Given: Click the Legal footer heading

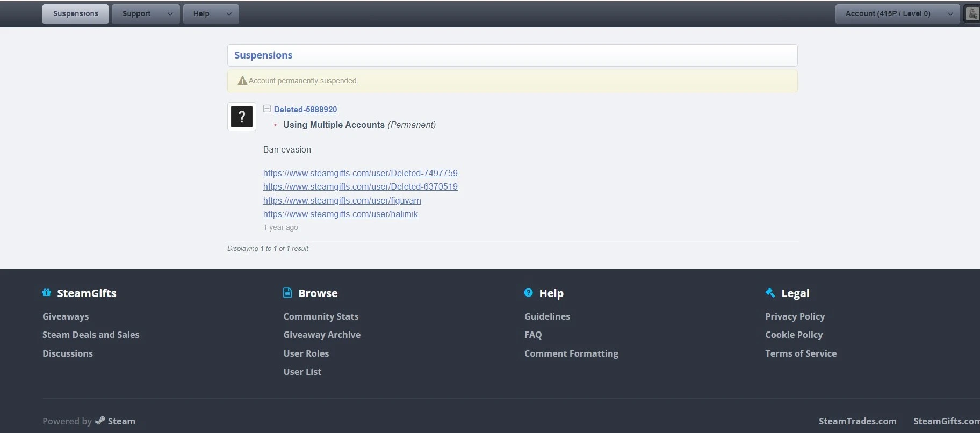Looking at the screenshot, I should (795, 293).
